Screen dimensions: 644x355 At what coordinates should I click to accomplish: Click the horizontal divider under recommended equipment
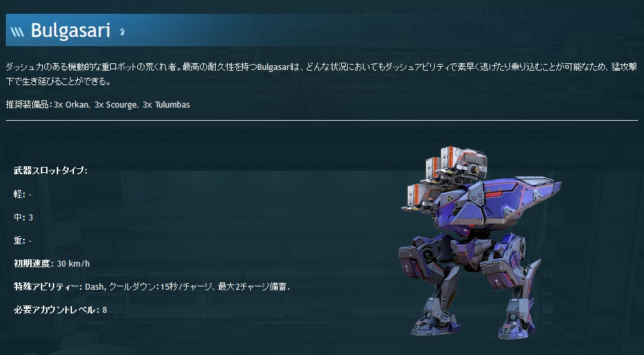tap(322, 120)
